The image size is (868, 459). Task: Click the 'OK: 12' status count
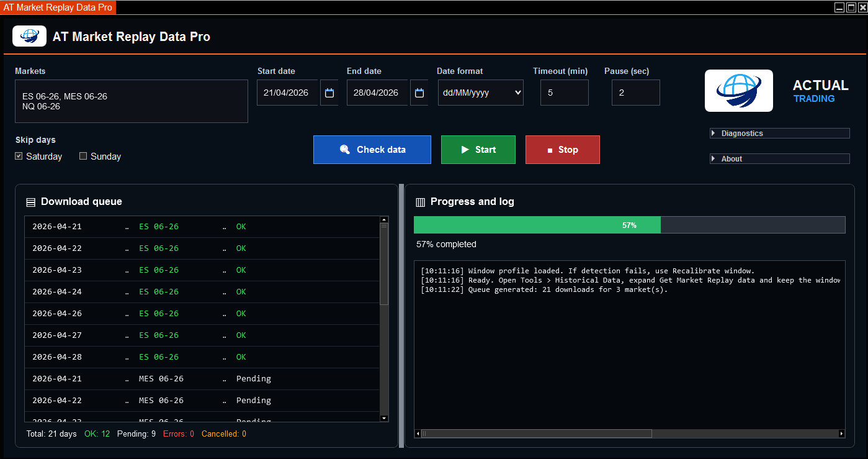(x=97, y=434)
